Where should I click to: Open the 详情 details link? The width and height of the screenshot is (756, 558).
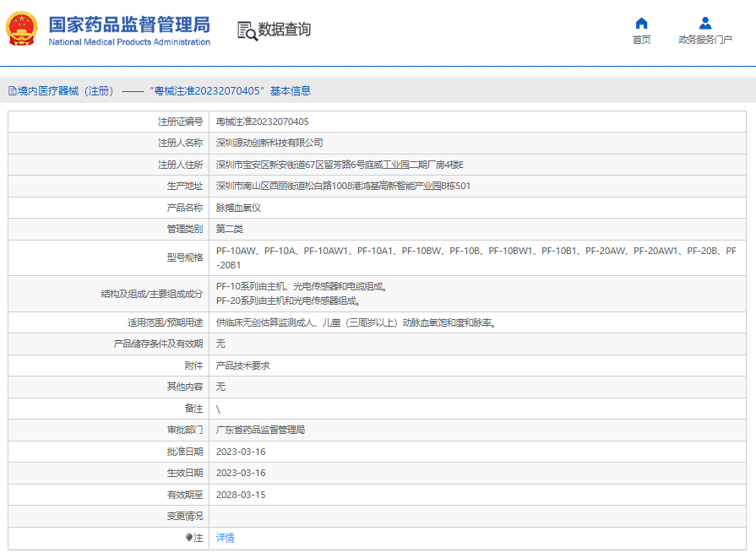point(226,538)
